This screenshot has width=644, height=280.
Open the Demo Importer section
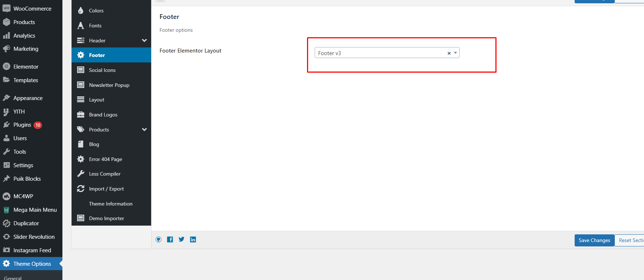coord(106,218)
